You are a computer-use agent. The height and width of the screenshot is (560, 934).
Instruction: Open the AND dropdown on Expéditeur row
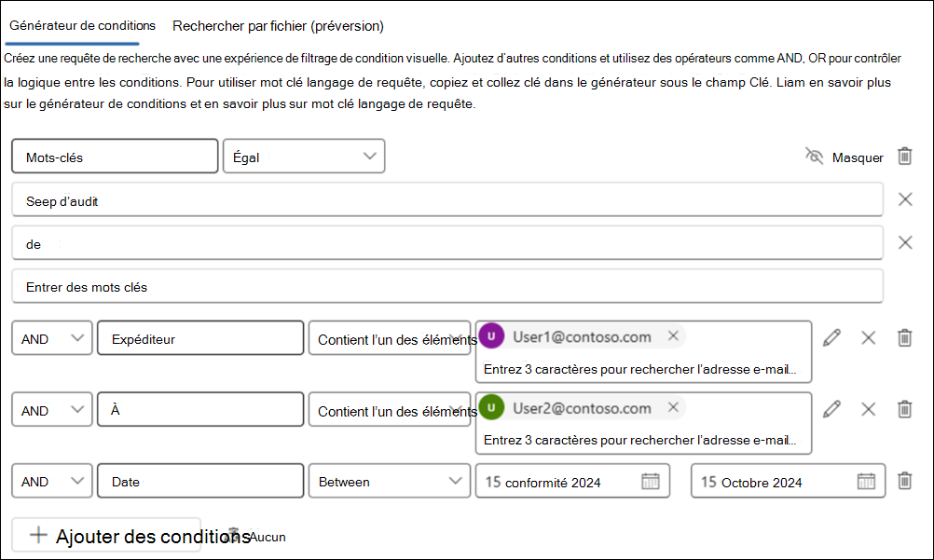click(x=51, y=337)
